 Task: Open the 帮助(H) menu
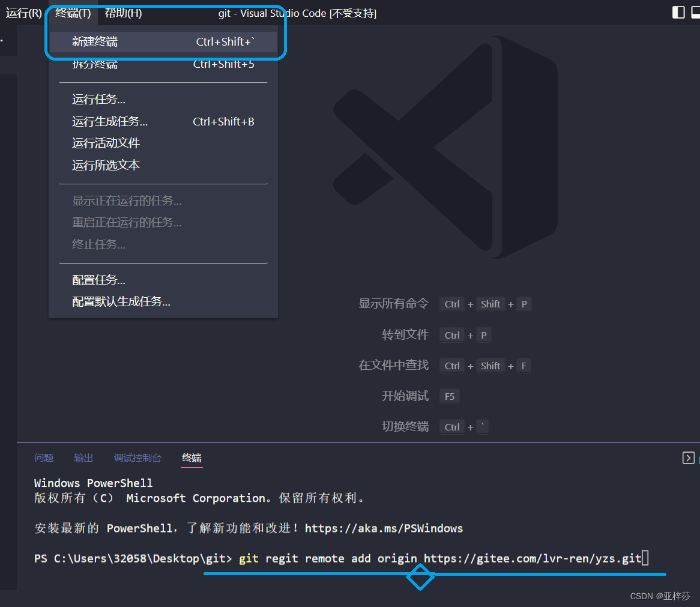tap(123, 13)
